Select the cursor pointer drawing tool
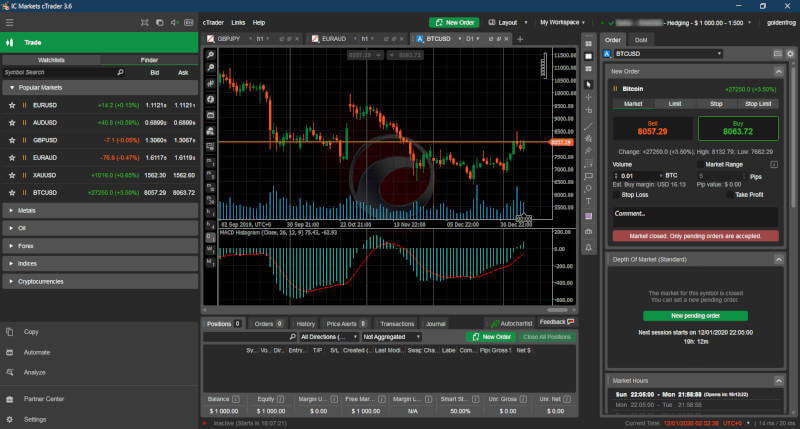This screenshot has height=429, width=800. coord(589,84)
